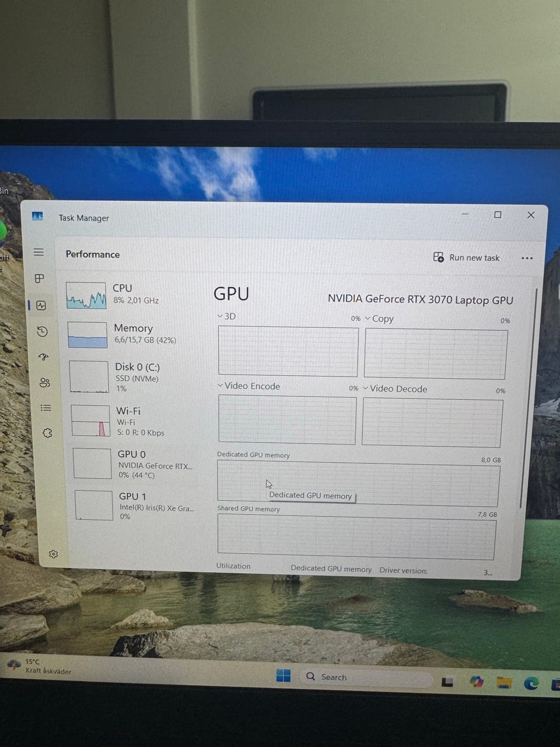Click the CPU mini graph thumbnail

[x=86, y=295]
